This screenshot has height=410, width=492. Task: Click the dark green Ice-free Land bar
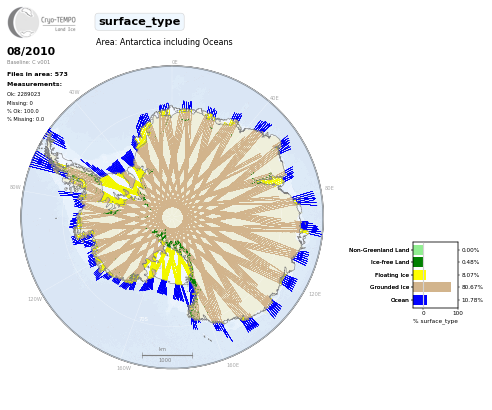coord(418,262)
